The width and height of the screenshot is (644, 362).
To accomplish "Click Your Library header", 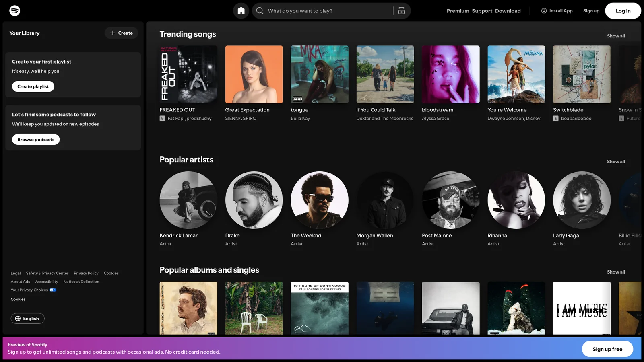I will [25, 33].
